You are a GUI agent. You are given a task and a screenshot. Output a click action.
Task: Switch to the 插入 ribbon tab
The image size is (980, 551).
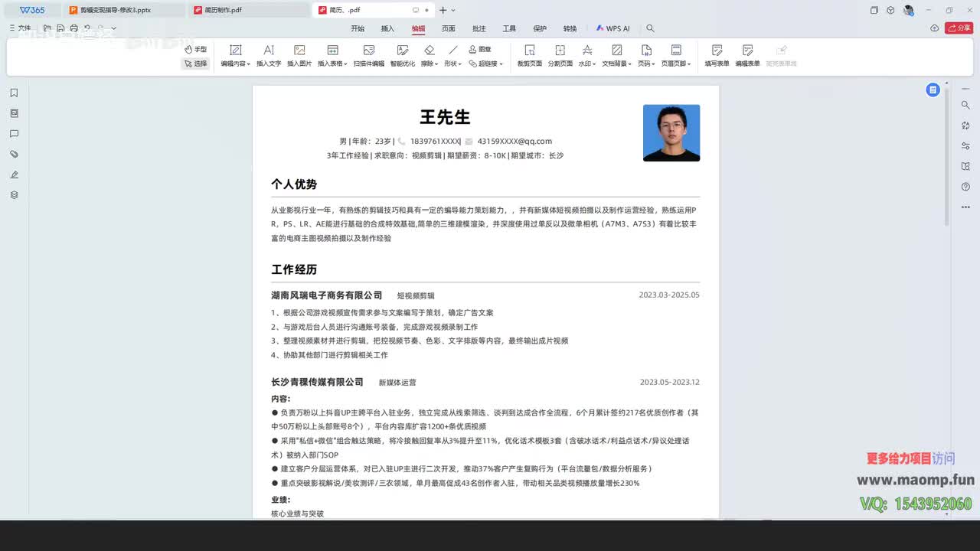pos(387,28)
